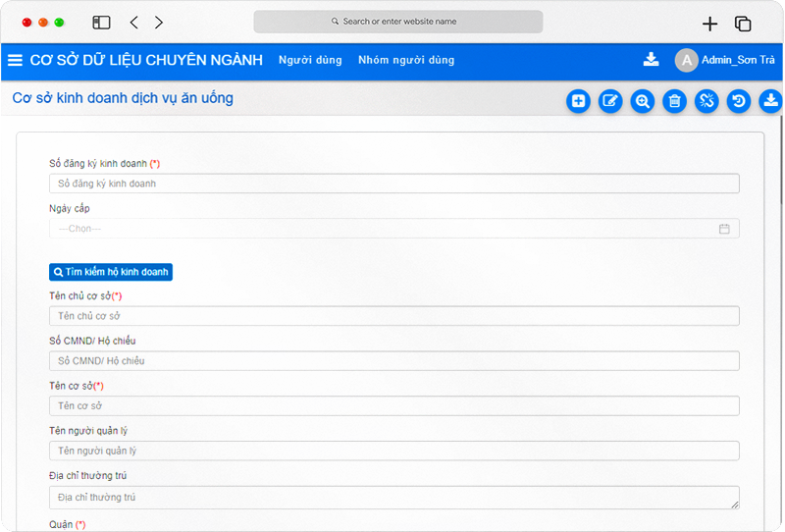Click the trash delete icon
This screenshot has height=532, width=785.
coord(674,101)
